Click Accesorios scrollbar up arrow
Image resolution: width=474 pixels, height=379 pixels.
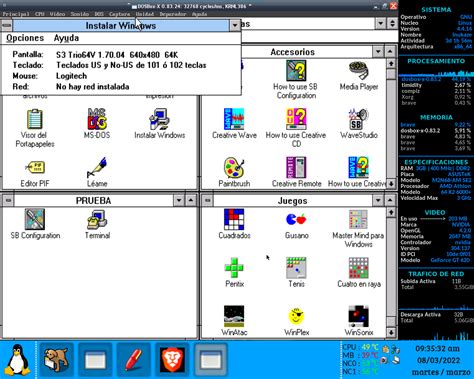pyautogui.click(x=391, y=63)
